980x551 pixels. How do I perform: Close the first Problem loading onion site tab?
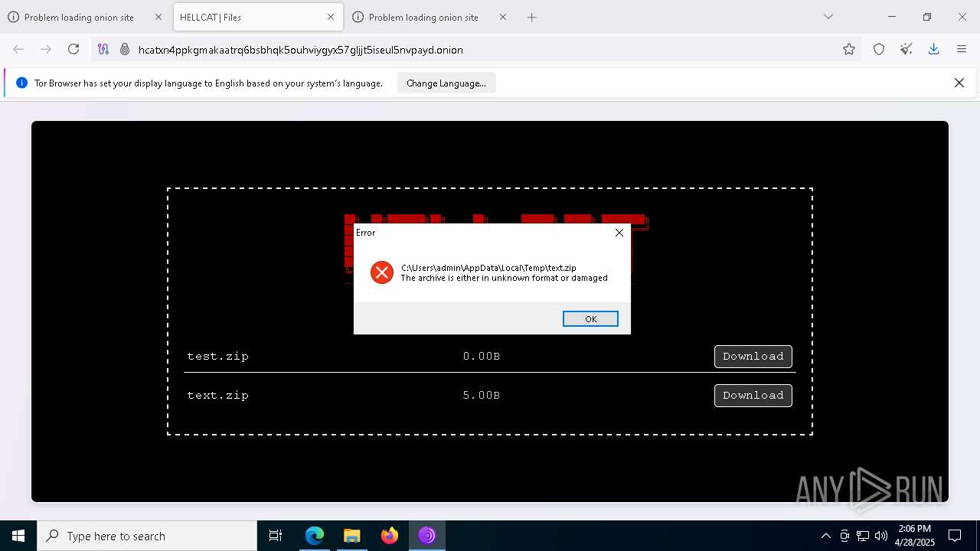pyautogui.click(x=158, y=17)
